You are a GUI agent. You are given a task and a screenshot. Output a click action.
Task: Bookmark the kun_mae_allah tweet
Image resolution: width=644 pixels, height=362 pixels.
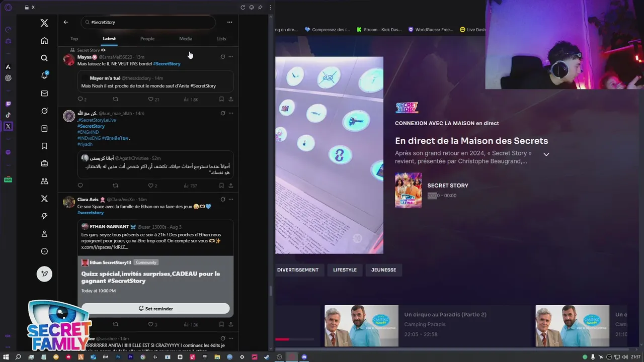(x=221, y=186)
